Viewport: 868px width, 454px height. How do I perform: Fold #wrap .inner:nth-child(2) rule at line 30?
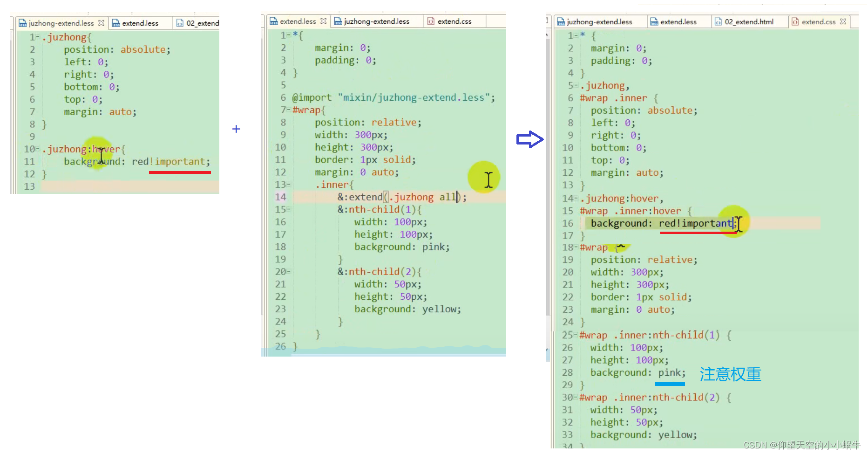[576, 397]
